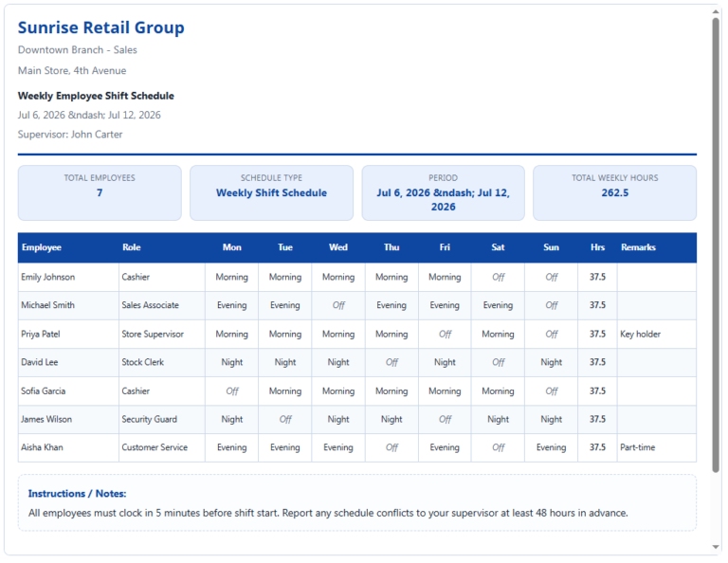
Task: Click the Remarks column header
Action: (638, 247)
